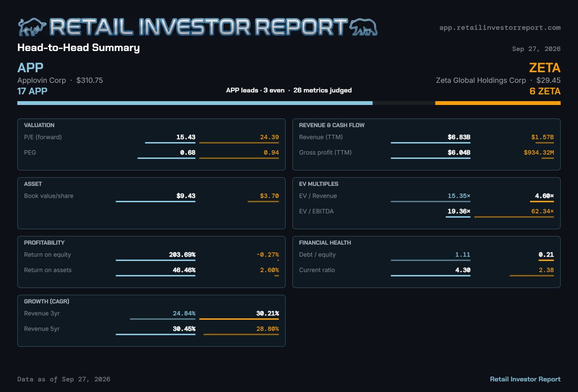Click APP revenue TTM $6.83B
This screenshot has width=578, height=392.
point(459,137)
